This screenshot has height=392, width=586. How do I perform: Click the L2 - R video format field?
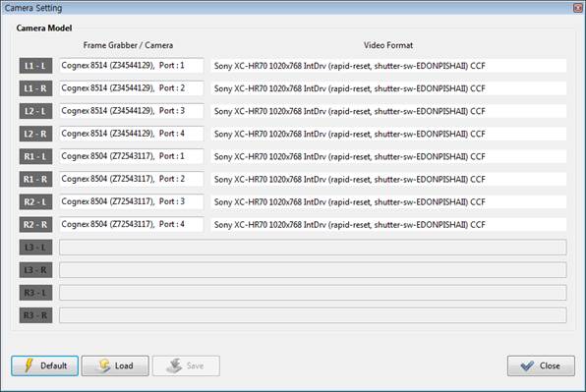[388, 134]
